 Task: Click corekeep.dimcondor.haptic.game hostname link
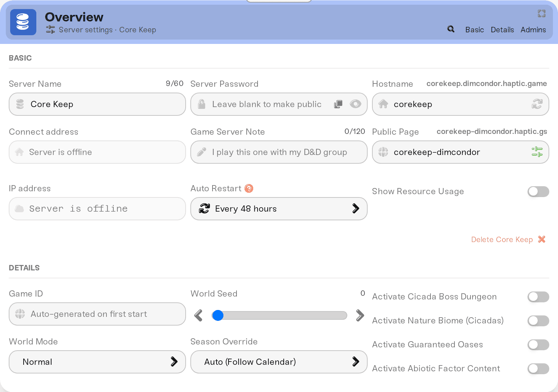tap(487, 83)
